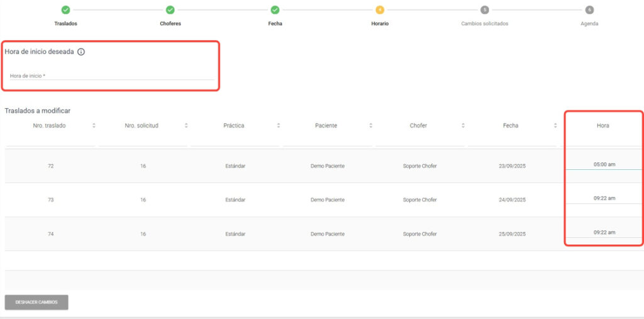Viewport: 644px width, 319px height.
Task: Click the Deshacer Cambios button
Action: pos(36,302)
